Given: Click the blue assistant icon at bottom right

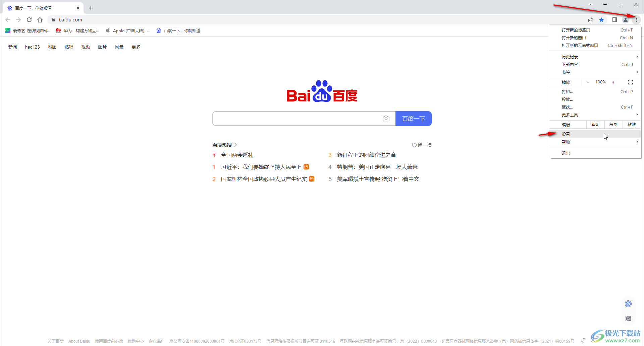Looking at the screenshot, I should point(628,304).
